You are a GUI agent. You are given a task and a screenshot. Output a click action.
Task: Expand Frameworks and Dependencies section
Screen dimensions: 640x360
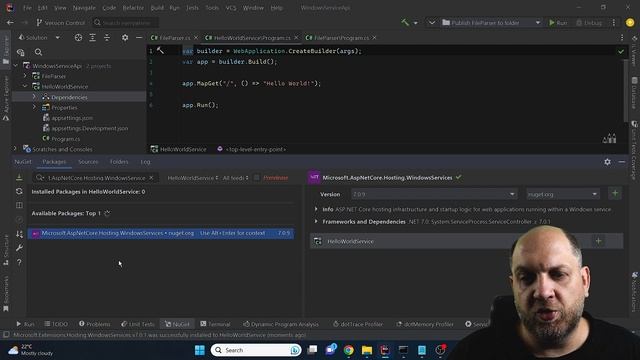(x=316, y=222)
